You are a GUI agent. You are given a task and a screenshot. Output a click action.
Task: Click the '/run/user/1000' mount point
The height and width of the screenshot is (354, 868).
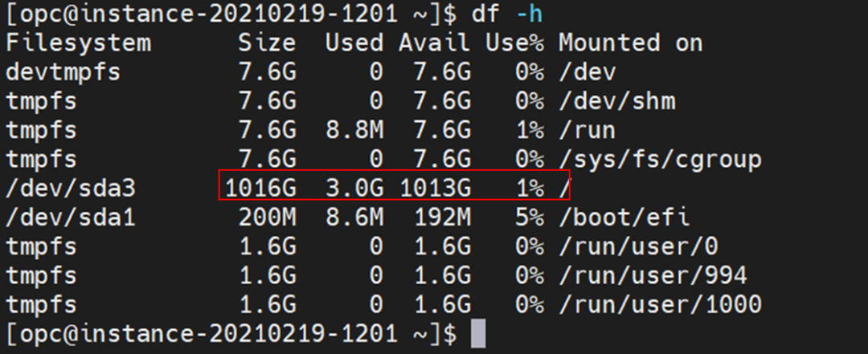[x=661, y=305]
